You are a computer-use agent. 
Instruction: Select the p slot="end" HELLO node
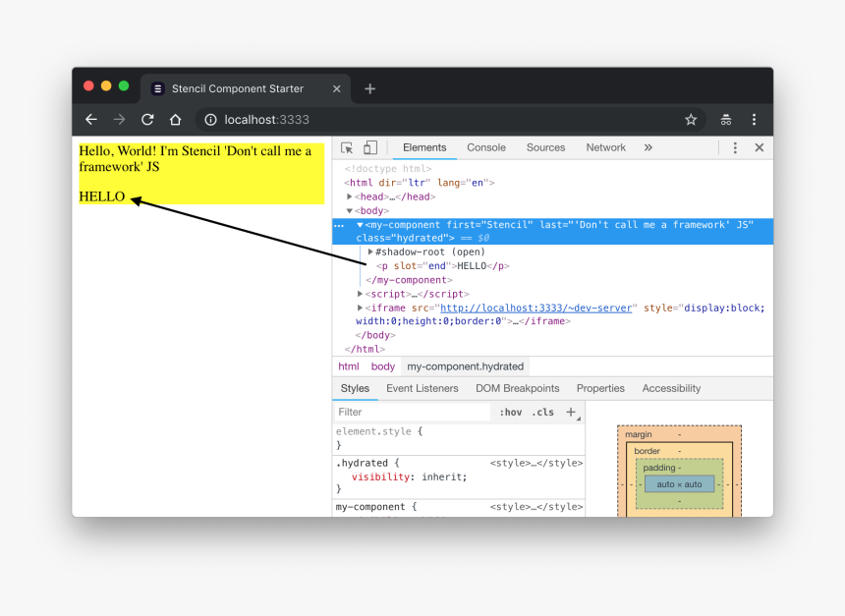[443, 265]
